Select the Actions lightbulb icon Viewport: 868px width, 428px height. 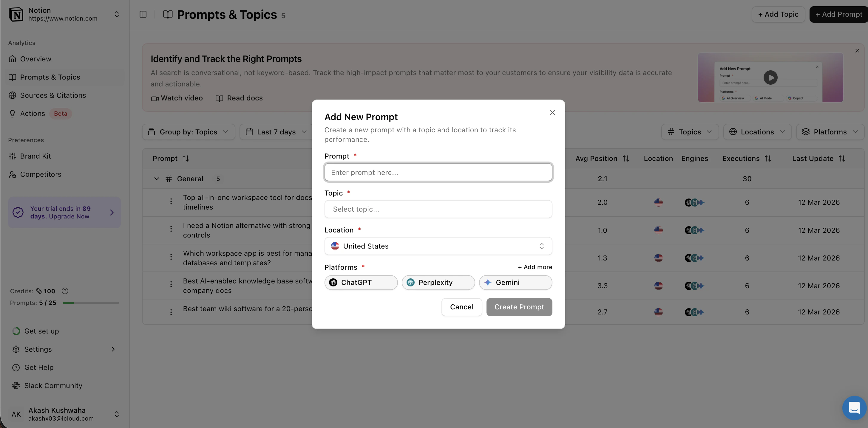(x=13, y=114)
